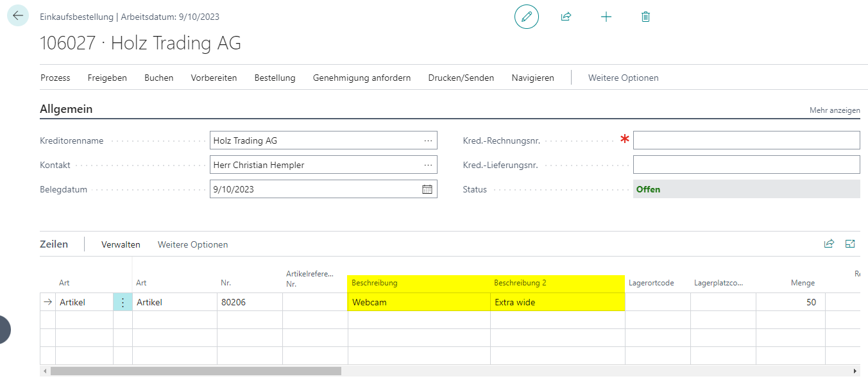Open Weitere Optionen in Zeilen section
Screen dimensions: 868x381
point(192,244)
